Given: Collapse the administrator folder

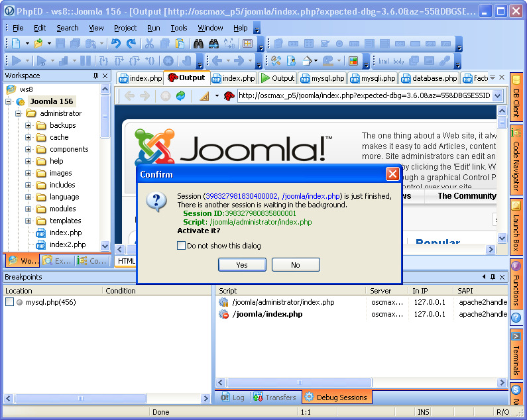Looking at the screenshot, I should point(18,113).
